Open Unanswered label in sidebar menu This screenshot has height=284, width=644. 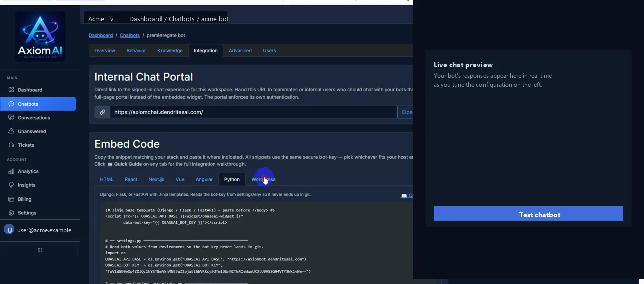32,131
